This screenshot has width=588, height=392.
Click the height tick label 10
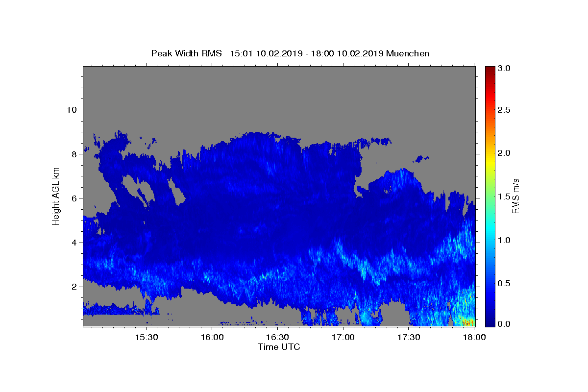(x=72, y=110)
